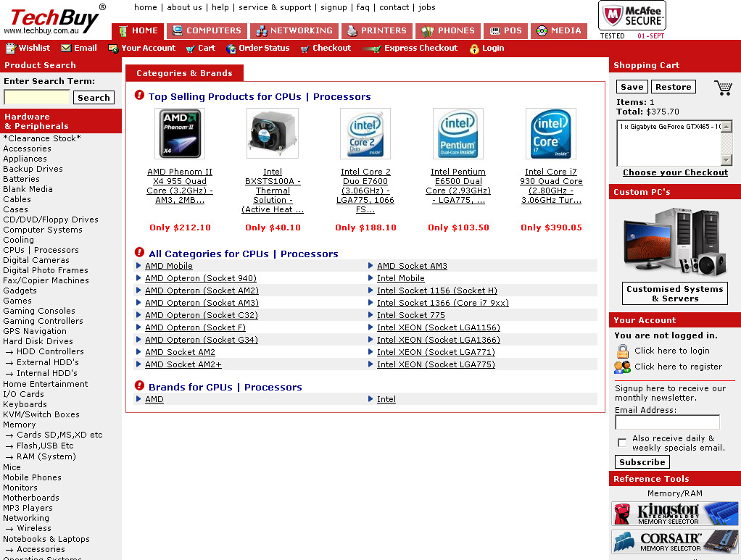Click the users icon beside register link
Screen dimensions: 741x560
pos(622,367)
